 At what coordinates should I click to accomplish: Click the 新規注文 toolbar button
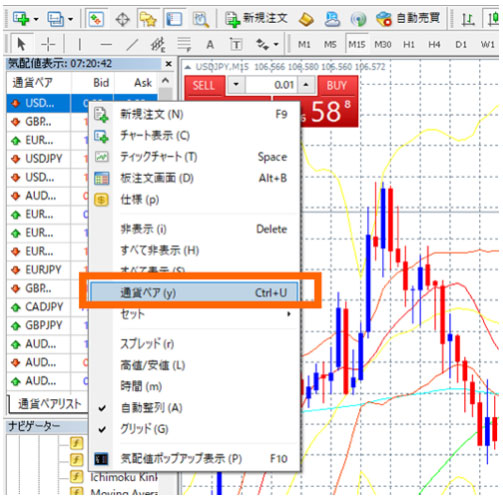[x=256, y=19]
